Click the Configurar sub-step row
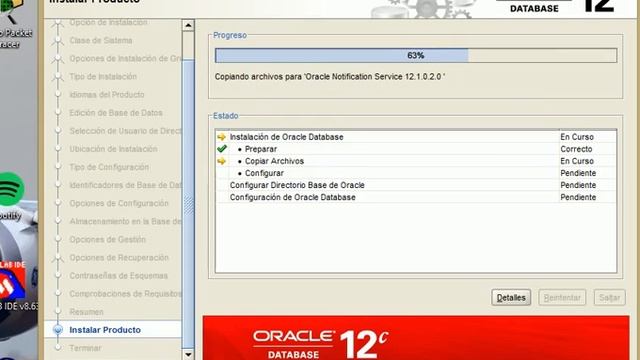This screenshot has height=360, width=640. tap(416, 173)
